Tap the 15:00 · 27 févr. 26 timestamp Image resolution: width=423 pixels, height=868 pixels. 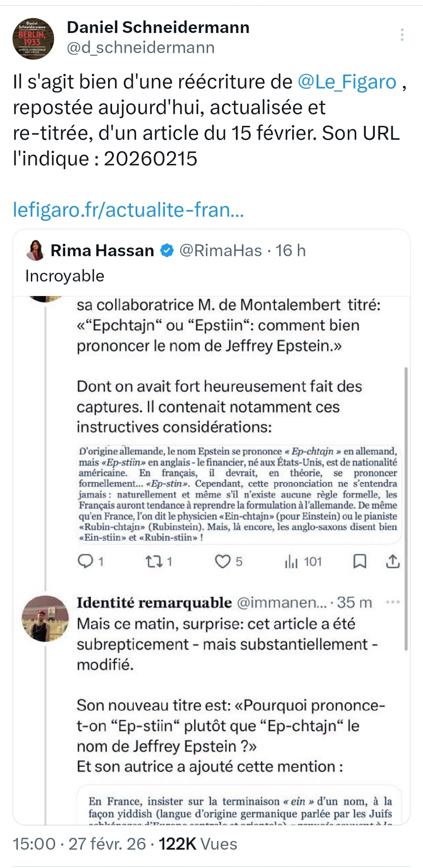[x=79, y=844]
